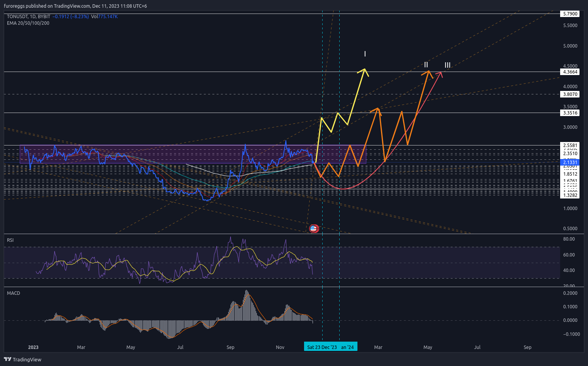This screenshot has width=588, height=366.
Task: Click the blue 2.1331 current price tag
Action: 570,162
